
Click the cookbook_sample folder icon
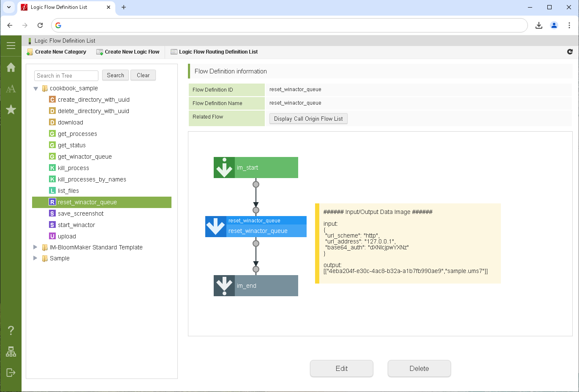(45, 89)
